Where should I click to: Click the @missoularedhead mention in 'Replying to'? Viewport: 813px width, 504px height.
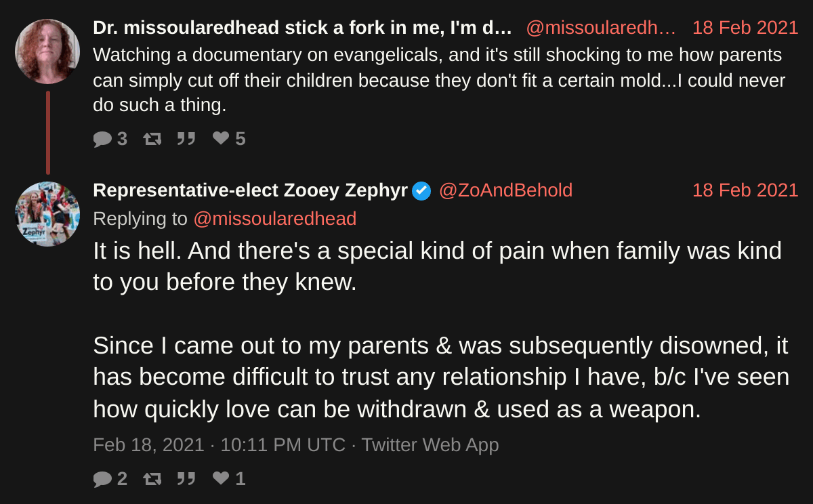click(274, 219)
